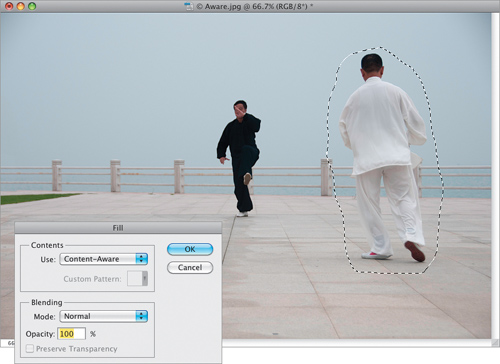Minimize the window with the yellow button
500x364 pixels.
tap(20, 6)
